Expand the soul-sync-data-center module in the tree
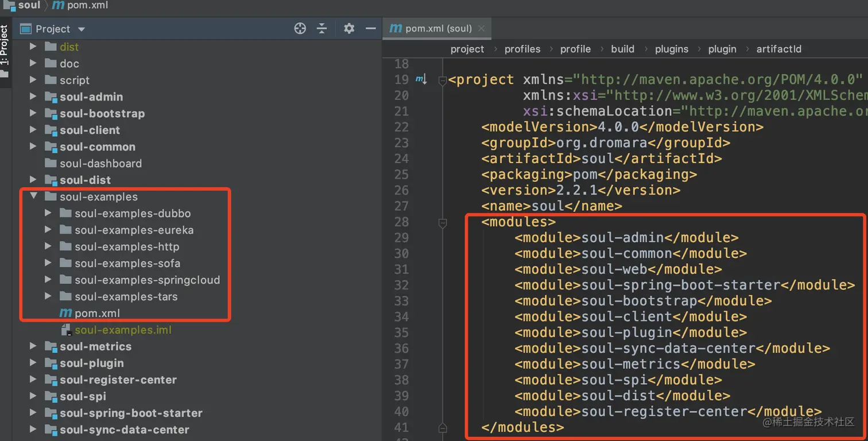The width and height of the screenshot is (868, 441). pos(33,430)
